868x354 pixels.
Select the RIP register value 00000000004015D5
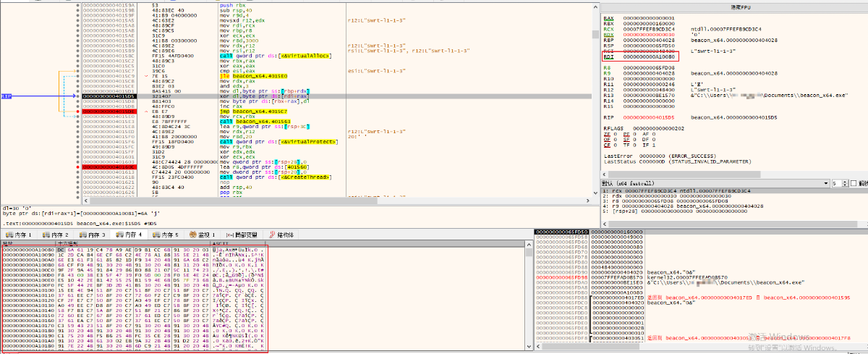coord(648,117)
